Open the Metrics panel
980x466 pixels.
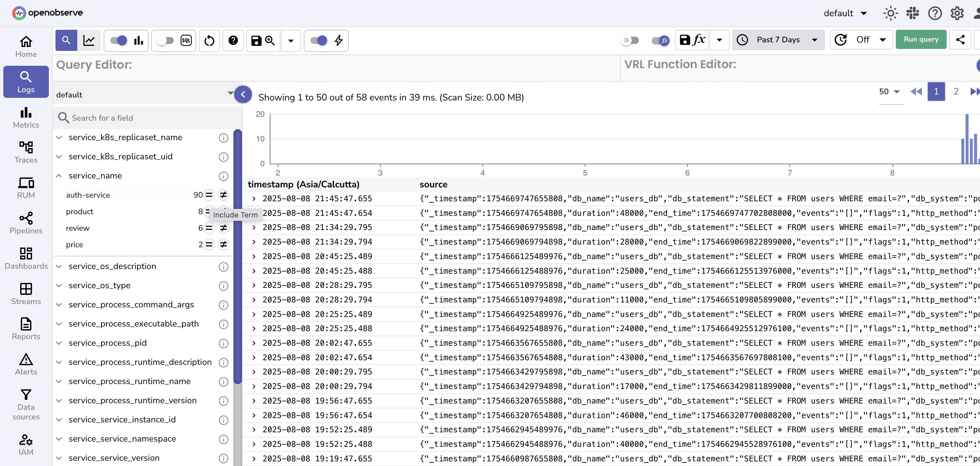pyautogui.click(x=26, y=117)
